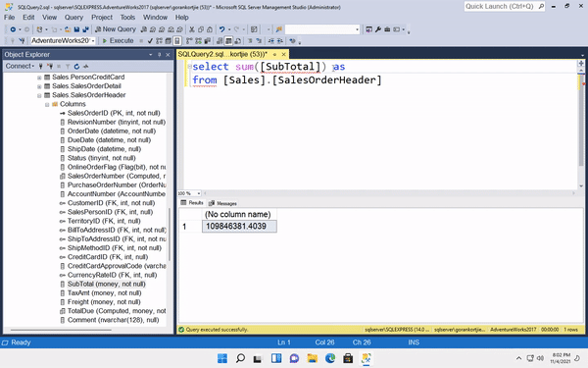This screenshot has height=368, width=588.
Task: Expand the Sales.SalesOrderDetail table node
Action: (x=39, y=86)
